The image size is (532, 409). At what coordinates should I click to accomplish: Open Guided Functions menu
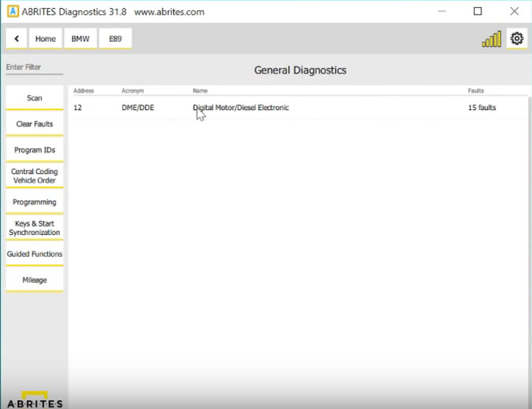click(34, 254)
